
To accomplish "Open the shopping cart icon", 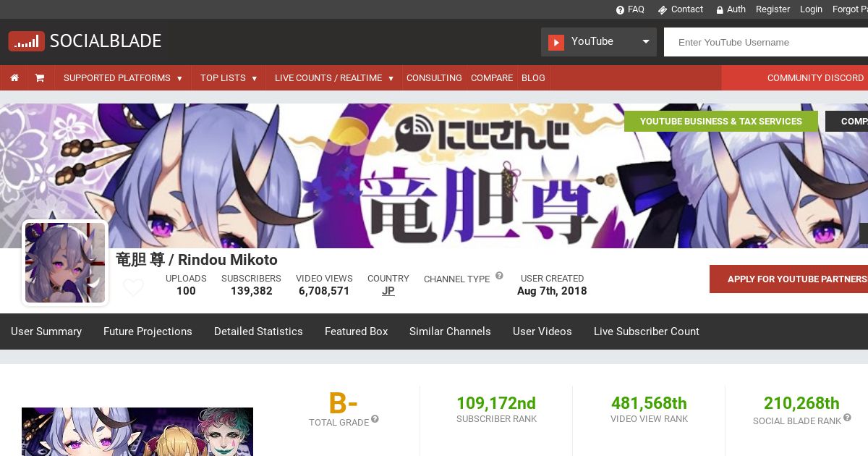I will coord(40,77).
